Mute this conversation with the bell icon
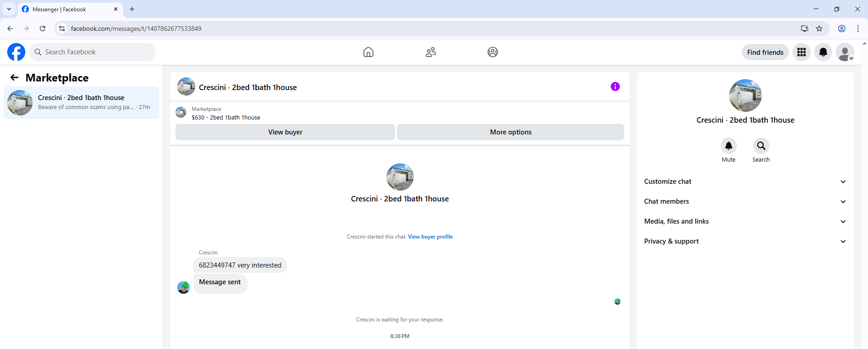 click(729, 146)
